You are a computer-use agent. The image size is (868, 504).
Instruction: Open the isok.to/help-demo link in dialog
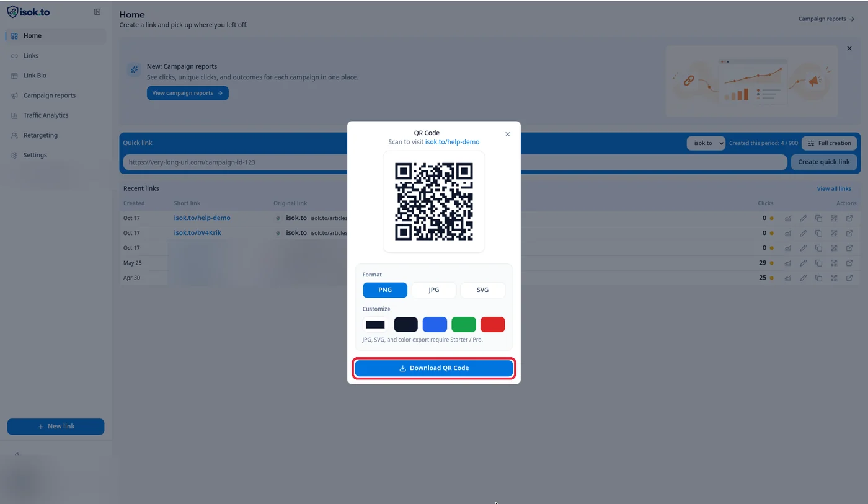point(452,142)
